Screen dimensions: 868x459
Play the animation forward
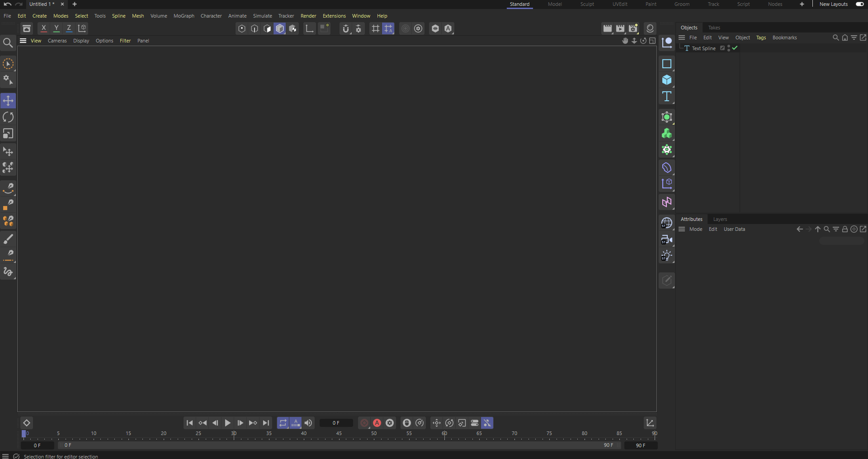[x=228, y=423]
